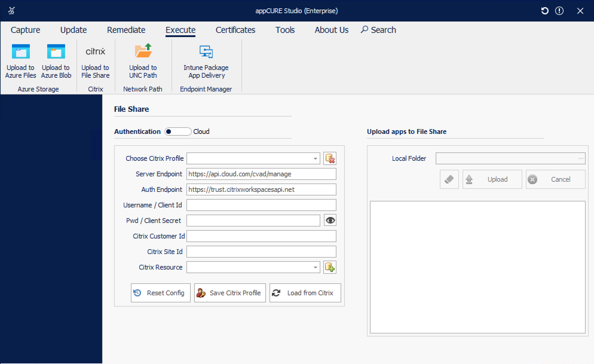Click Upload to Azure Files icon
The width and height of the screenshot is (594, 364).
click(x=21, y=52)
